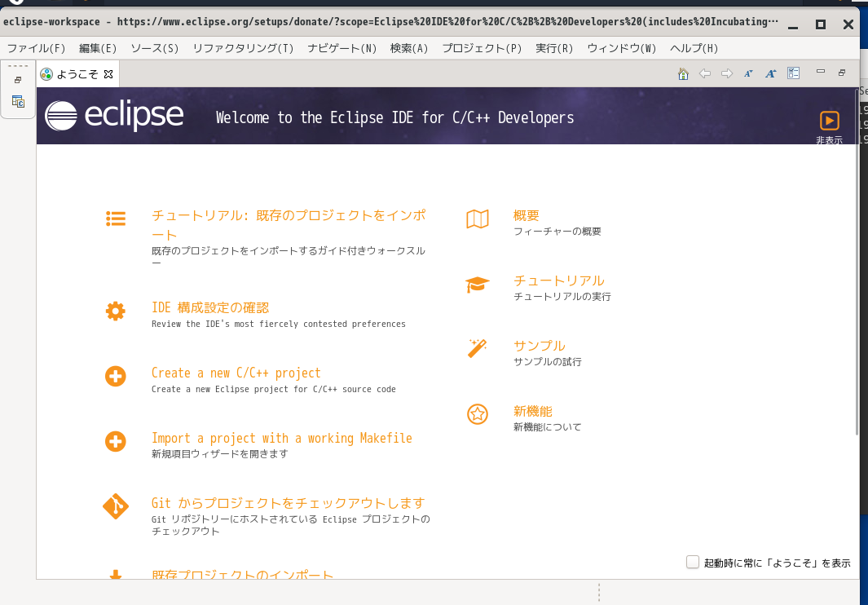Click the Create a new C/C++ project link
Image resolution: width=868 pixels, height=605 pixels.
tap(236, 373)
